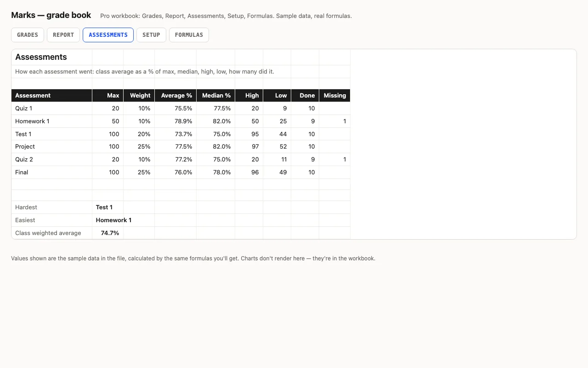Viewport: 588px width, 368px height.
Task: Click Quiz 1 median 77.5%
Action: click(x=216, y=109)
